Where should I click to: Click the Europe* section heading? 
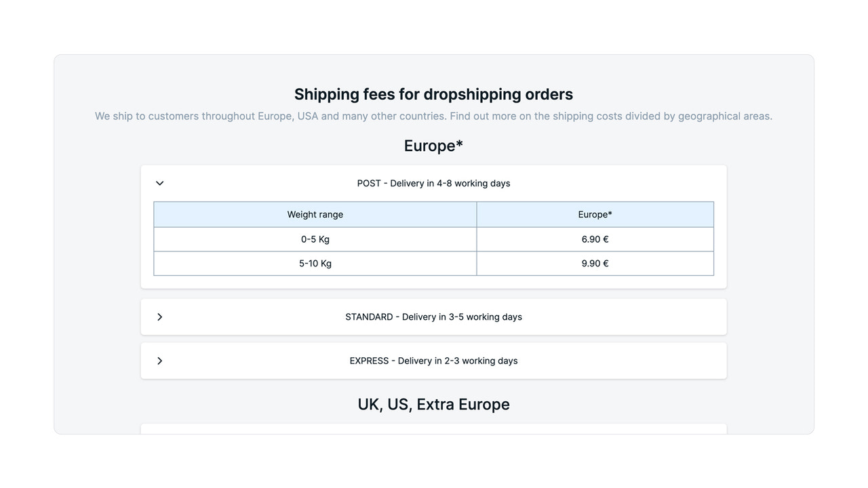tap(433, 145)
